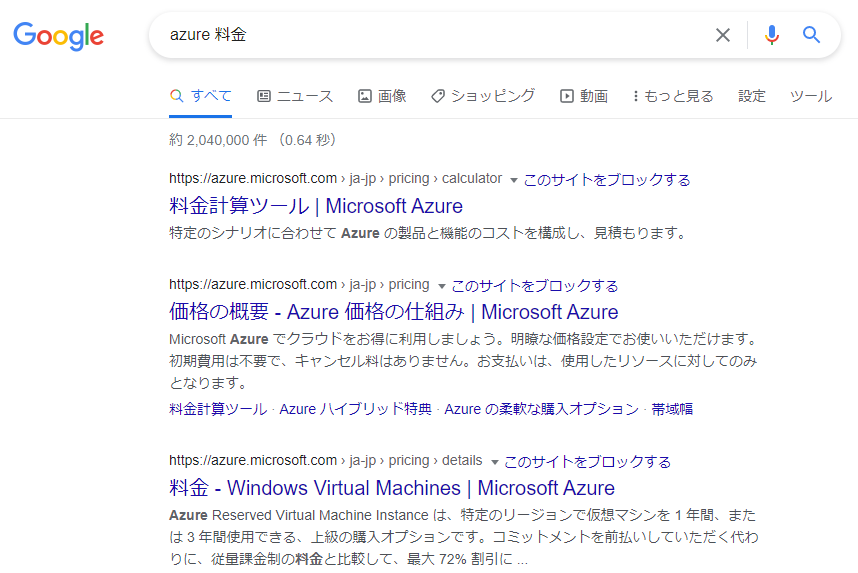This screenshot has height=573, width=858.
Task: Click the ja-jp › pricing URL breadcrumb
Action: coord(299,285)
